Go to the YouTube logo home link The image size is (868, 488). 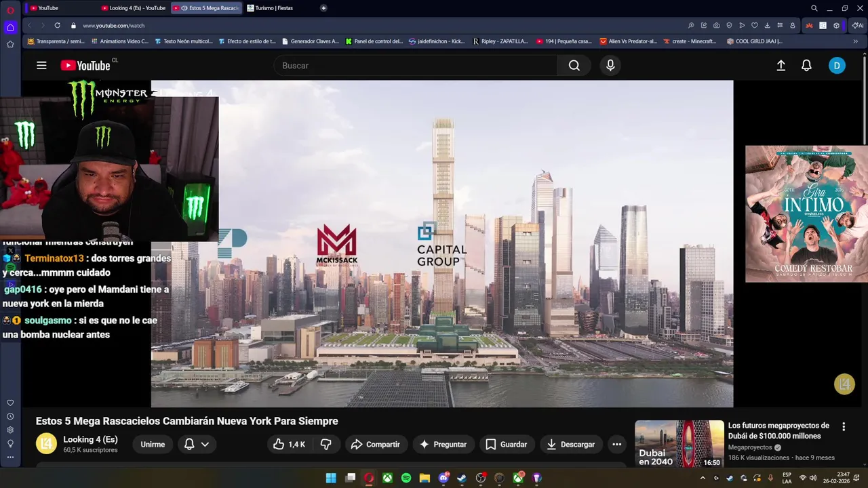click(85, 66)
